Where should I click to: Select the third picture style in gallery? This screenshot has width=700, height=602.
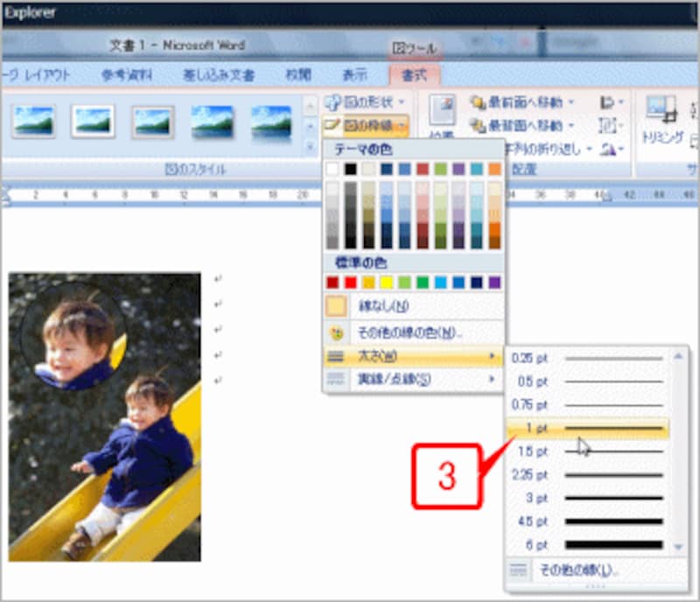point(152,121)
